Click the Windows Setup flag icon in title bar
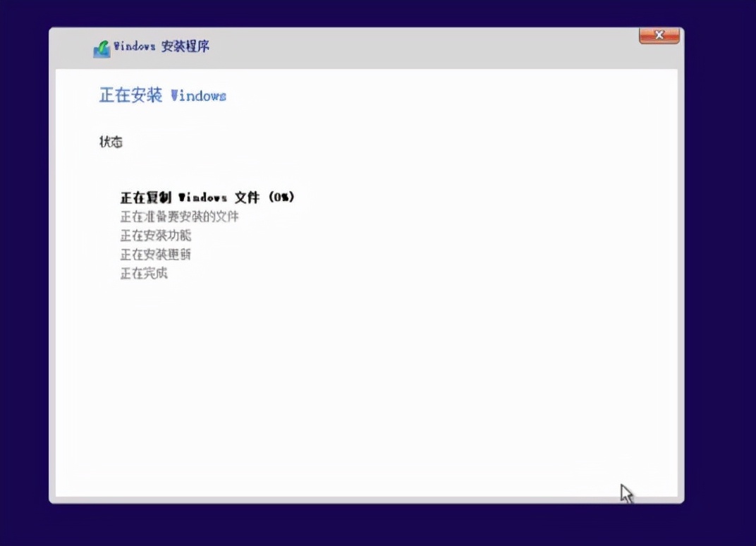The image size is (756, 546). 101,47
